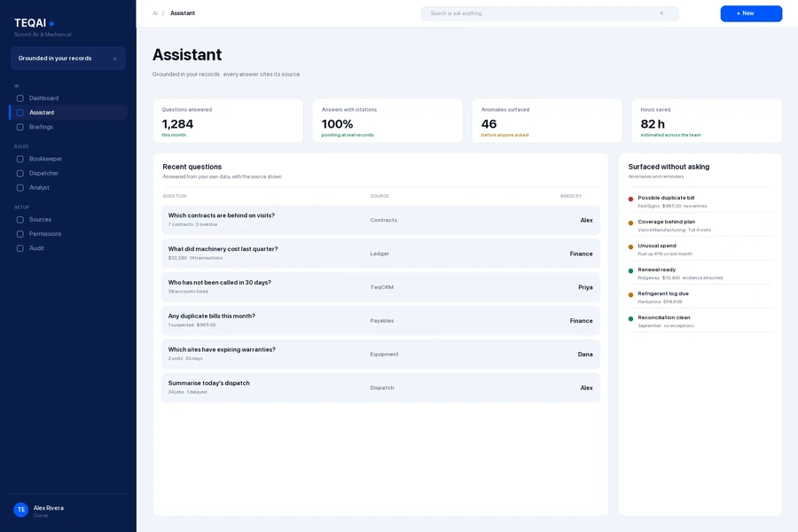Open 'Which contracts are behind on visits?'
798x532 pixels.
pyautogui.click(x=380, y=220)
